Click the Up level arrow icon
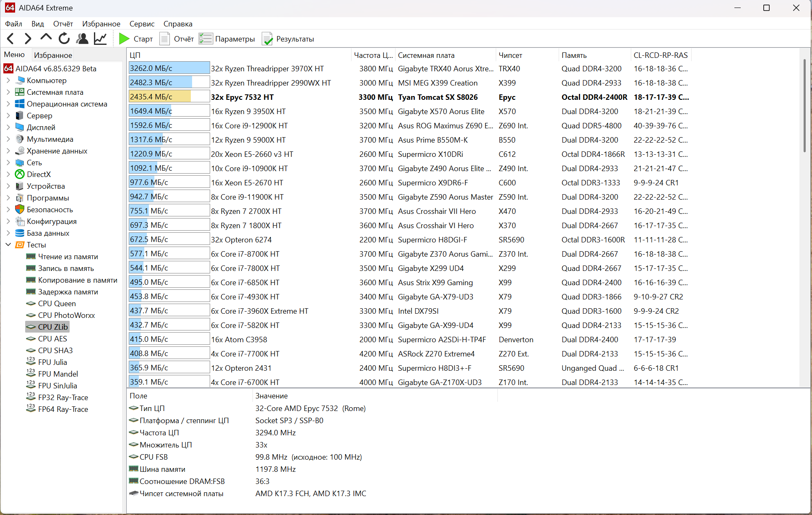812x515 pixels. tap(46, 38)
